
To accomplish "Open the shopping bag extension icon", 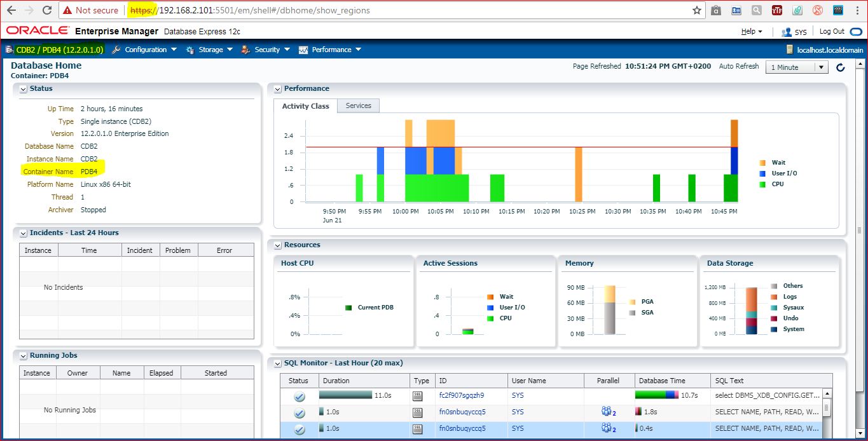I will (x=716, y=10).
